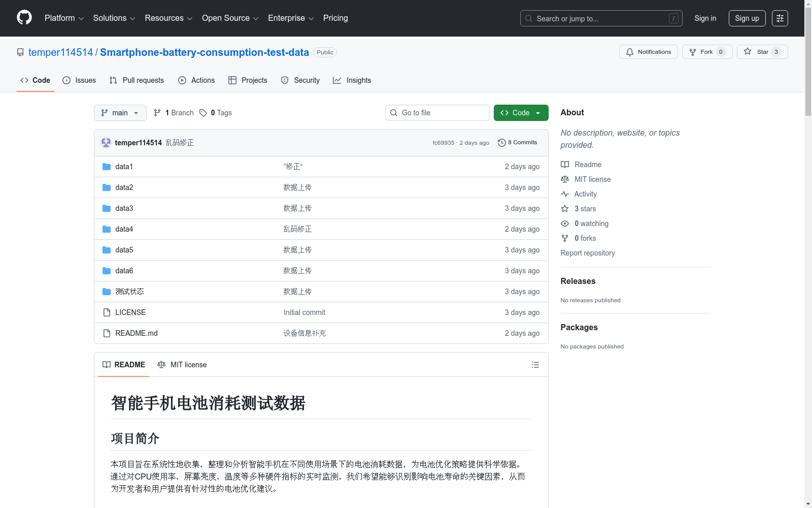812x508 pixels.
Task: Select the README tab in the file viewer
Action: coord(124,365)
